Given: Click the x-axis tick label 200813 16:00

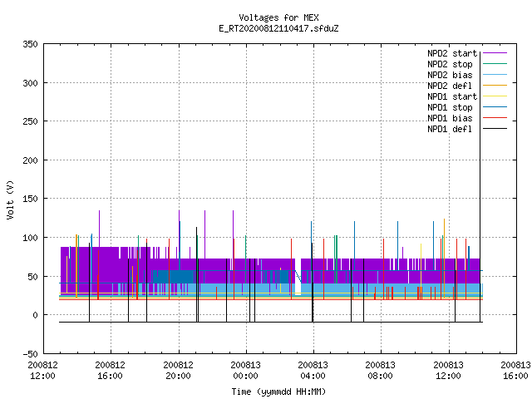Looking at the screenshot, I should (x=515, y=371).
